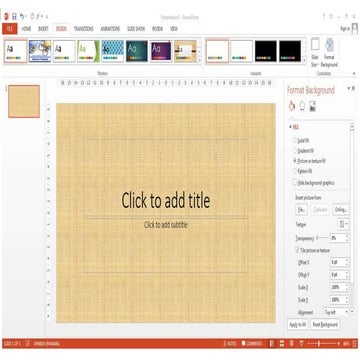Viewport: 360px width, 360px height.
Task: Expand the Themes gallery more arrow
Action: tap(199, 60)
